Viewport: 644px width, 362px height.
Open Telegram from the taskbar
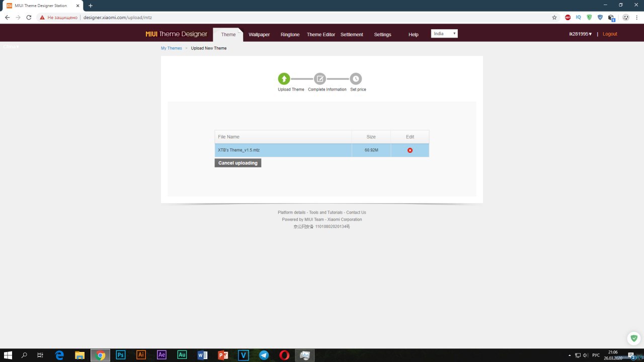(264, 355)
